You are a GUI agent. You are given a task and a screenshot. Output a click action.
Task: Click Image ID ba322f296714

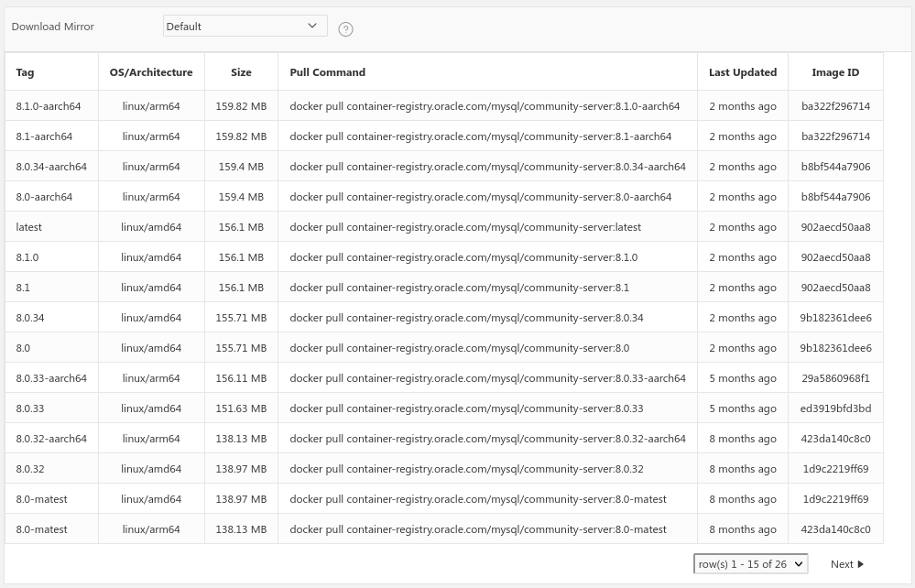point(834,105)
